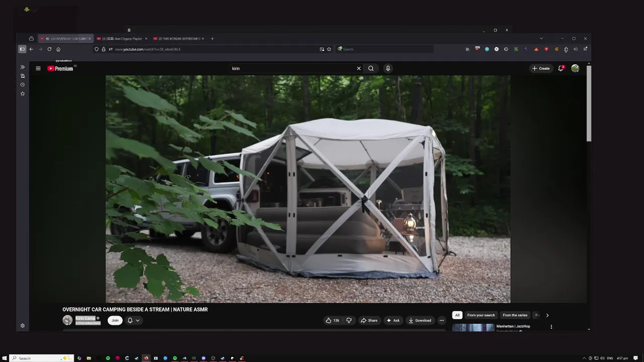
Task: Click the YouTube search magnifier button
Action: click(x=371, y=68)
